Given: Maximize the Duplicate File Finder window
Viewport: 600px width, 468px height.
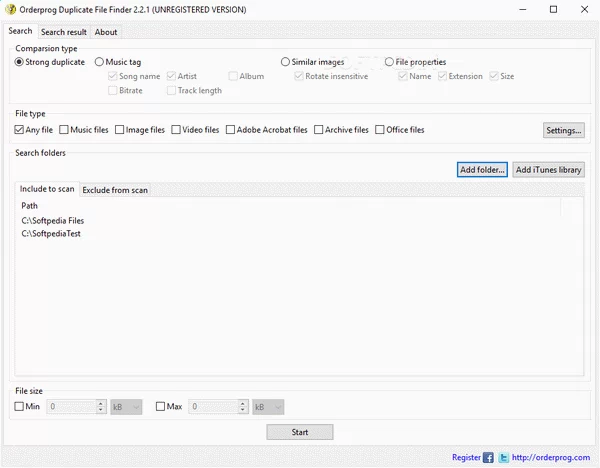Looking at the screenshot, I should click(x=553, y=10).
